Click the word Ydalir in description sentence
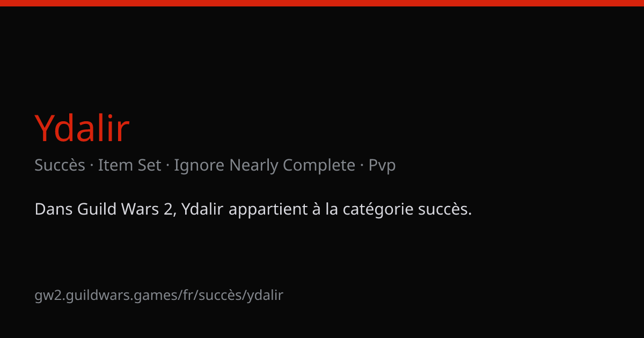The width and height of the screenshot is (644, 338). click(x=202, y=209)
